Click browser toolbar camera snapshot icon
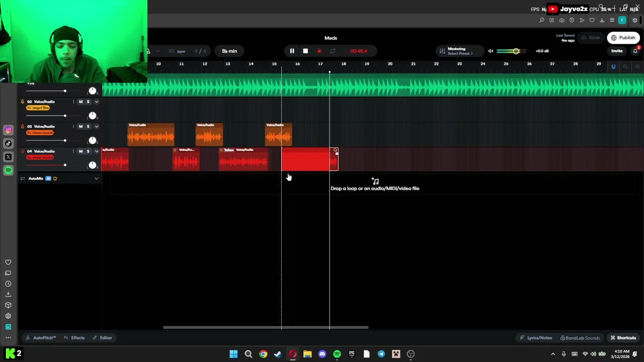This screenshot has height=362, width=644. pos(562,20)
